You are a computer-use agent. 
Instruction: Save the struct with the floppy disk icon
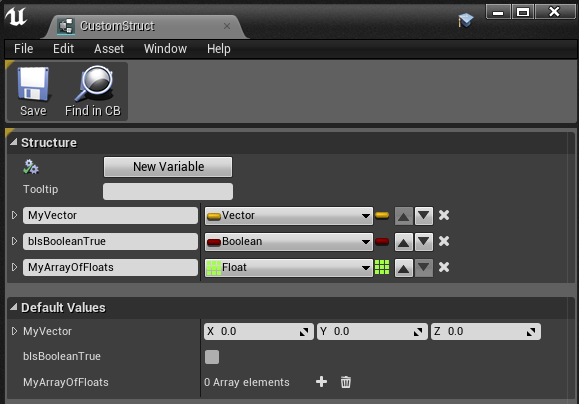coord(33,91)
